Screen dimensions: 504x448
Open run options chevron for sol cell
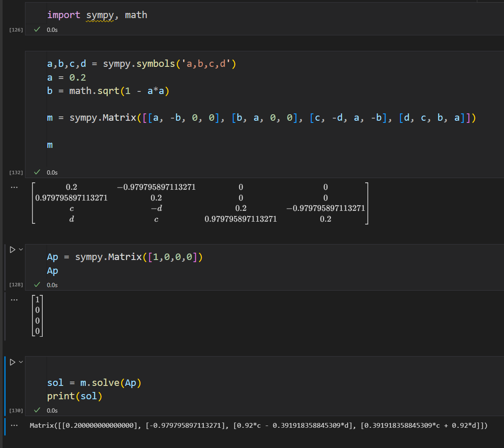[x=21, y=362]
